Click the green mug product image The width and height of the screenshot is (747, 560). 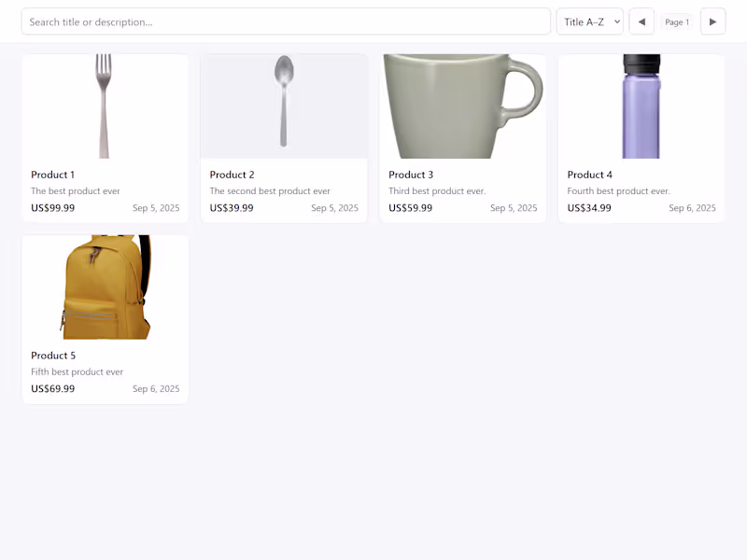(x=462, y=105)
